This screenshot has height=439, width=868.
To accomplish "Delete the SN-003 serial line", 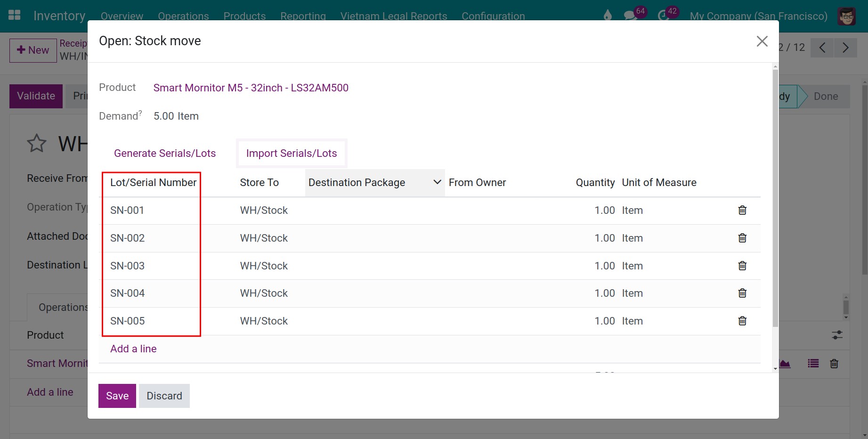I will (742, 266).
